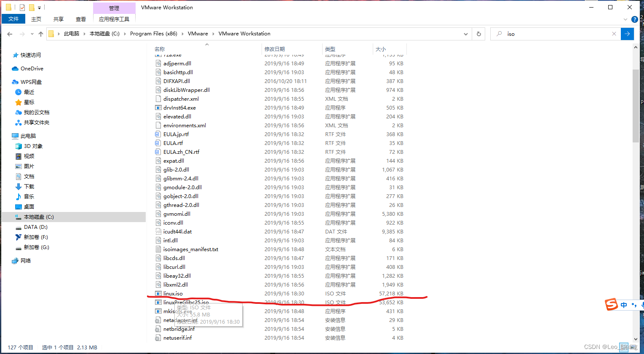Click 本地磁盘 (C:) breadcrumb
Screen dimensions: 644x354
point(104,34)
